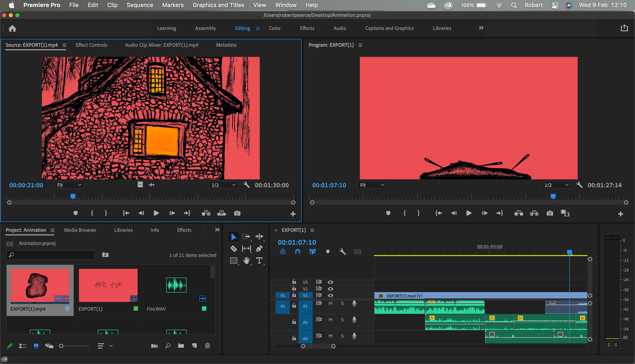
Task: Open Program monitor settings wrench
Action: click(579, 185)
